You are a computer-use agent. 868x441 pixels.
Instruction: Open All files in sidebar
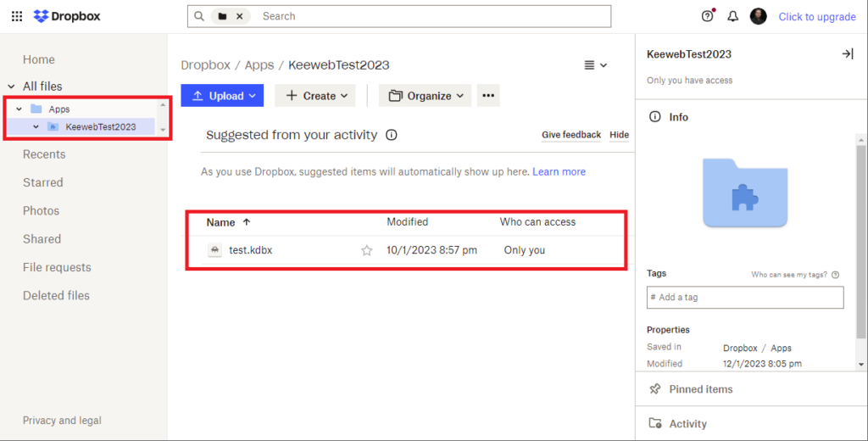pyautogui.click(x=42, y=87)
